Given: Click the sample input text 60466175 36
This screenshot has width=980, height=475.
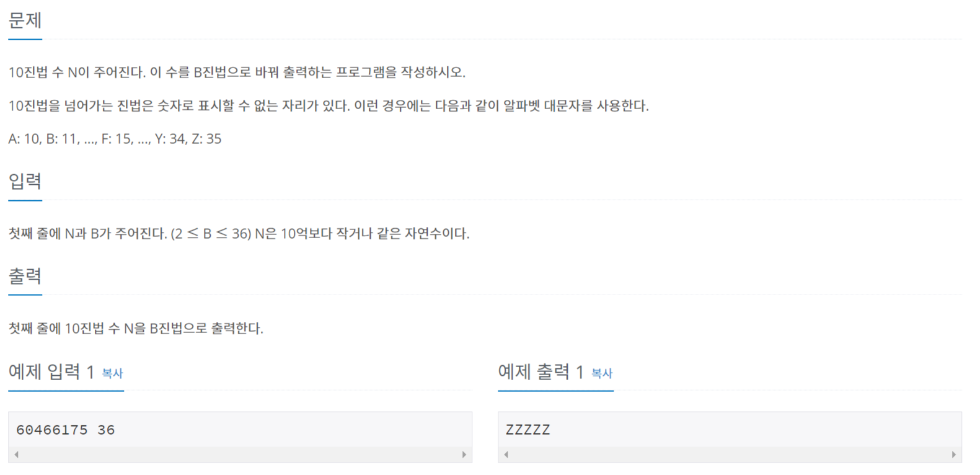Looking at the screenshot, I should click(65, 430).
